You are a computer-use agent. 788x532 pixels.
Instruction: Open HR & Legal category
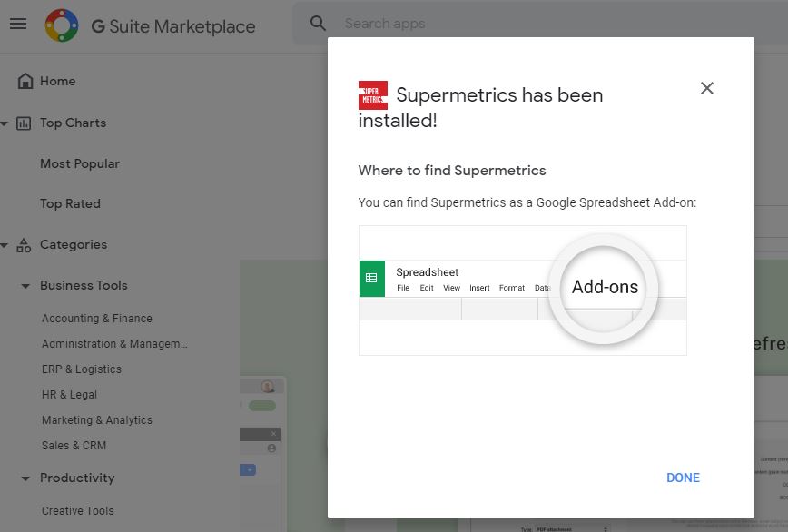click(x=69, y=395)
